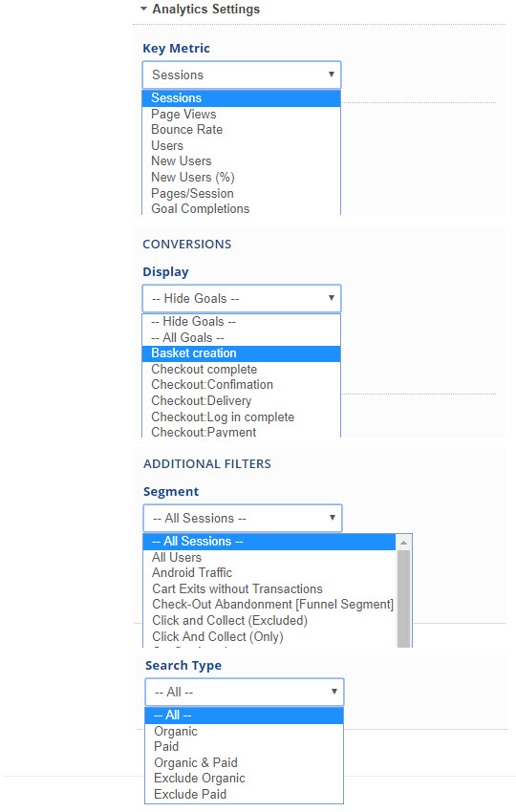Open the Segment dropdown
The image size is (516, 812).
[243, 518]
